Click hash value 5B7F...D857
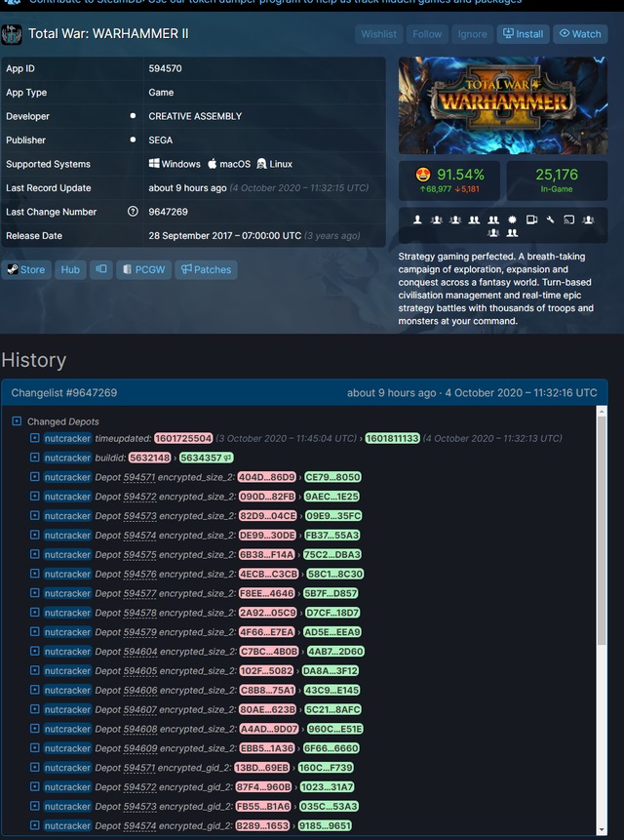 [331, 593]
